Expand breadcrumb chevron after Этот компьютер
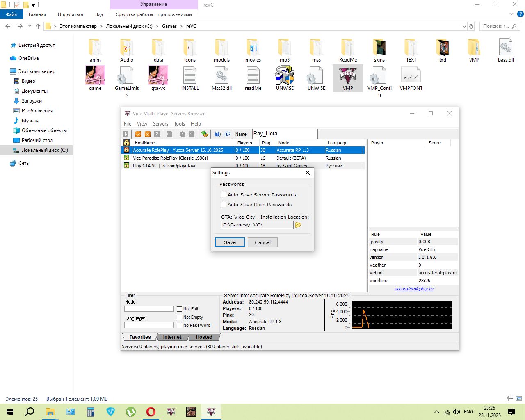The image size is (525, 420). point(101,26)
